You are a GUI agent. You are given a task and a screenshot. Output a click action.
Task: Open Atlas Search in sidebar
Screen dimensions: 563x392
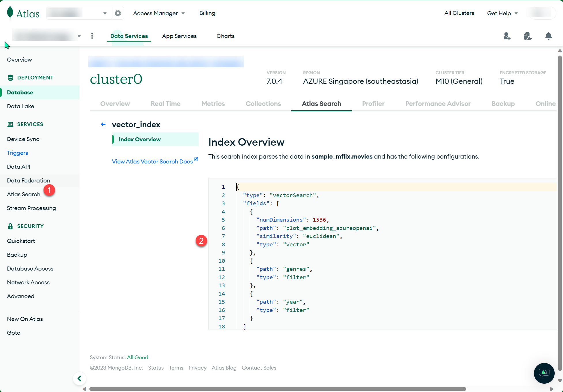click(23, 194)
